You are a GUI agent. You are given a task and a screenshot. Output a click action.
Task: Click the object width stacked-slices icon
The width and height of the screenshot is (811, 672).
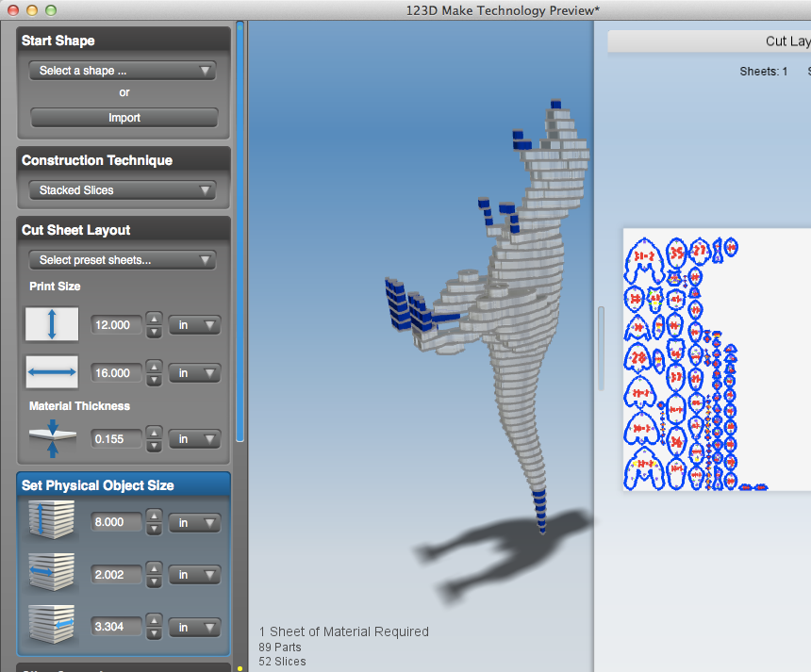[51, 572]
